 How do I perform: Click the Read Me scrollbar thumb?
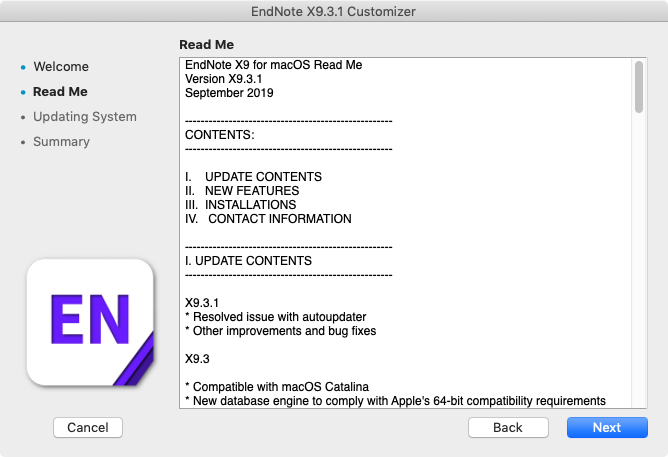click(638, 87)
